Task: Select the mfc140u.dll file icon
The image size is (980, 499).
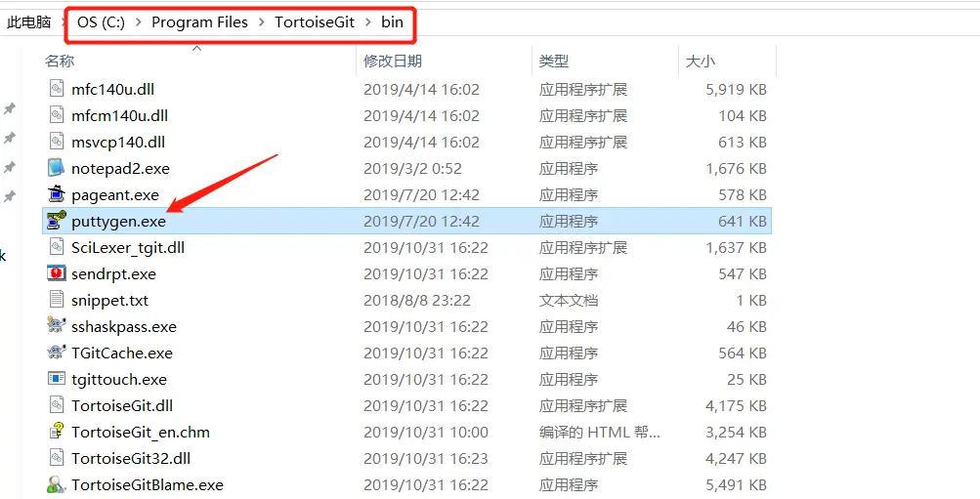Action: pos(57,89)
